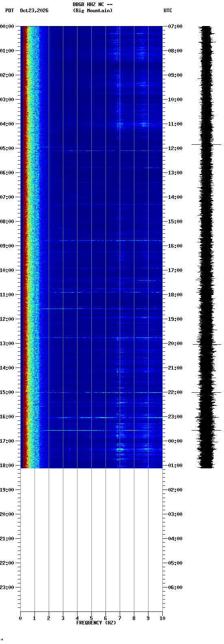224x644 pixels.
Task: Click the 14:00 UTC time label
Action: pos(175,197)
